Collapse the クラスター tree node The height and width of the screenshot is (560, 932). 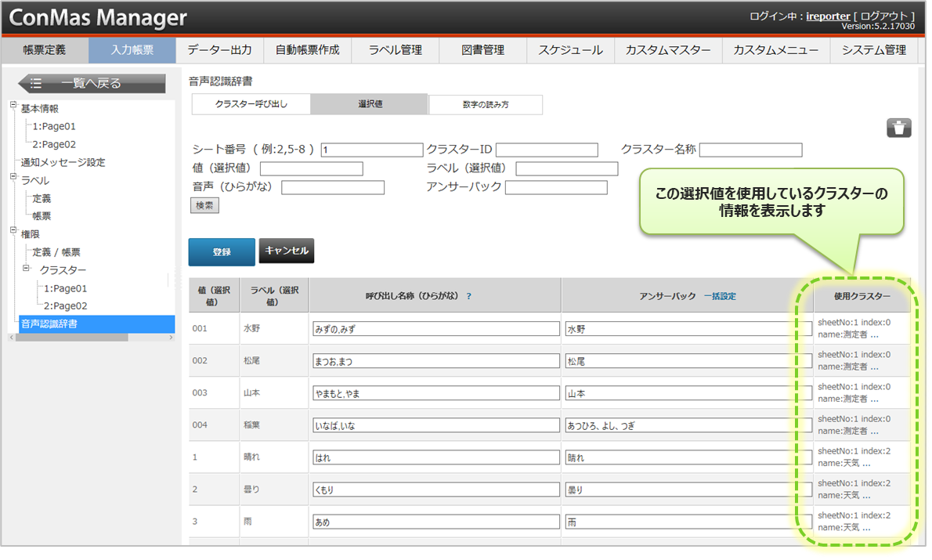pos(25,268)
